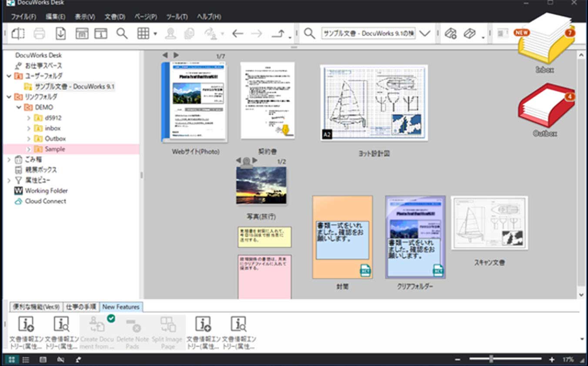Click the download-to-tray toolbar icon
The height and width of the screenshot is (366, 588).
click(x=60, y=33)
